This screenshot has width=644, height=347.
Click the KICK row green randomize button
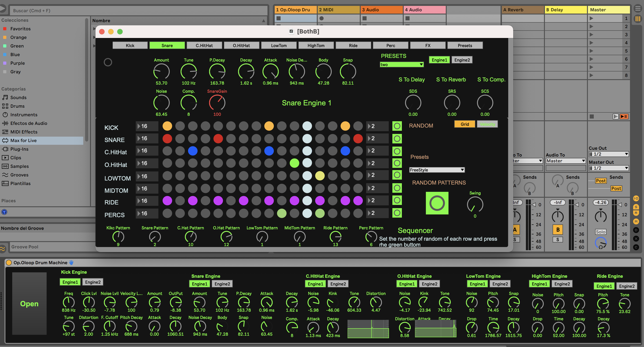click(x=397, y=126)
